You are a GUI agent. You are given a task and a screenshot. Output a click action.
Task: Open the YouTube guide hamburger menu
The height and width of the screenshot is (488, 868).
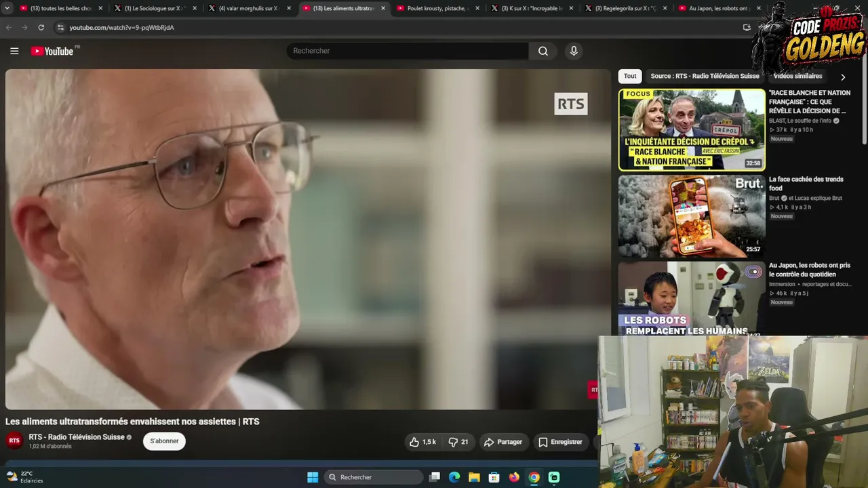14,51
